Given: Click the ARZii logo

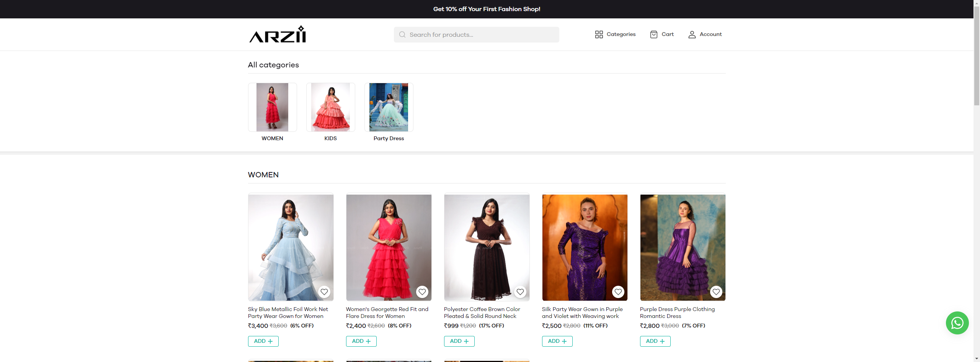Looking at the screenshot, I should click(x=278, y=34).
